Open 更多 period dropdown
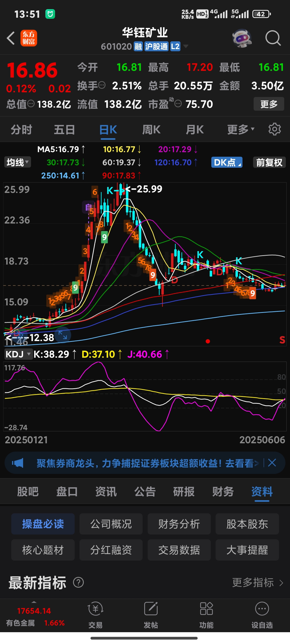Image resolution: width=290 pixels, height=644 pixels. [241, 129]
